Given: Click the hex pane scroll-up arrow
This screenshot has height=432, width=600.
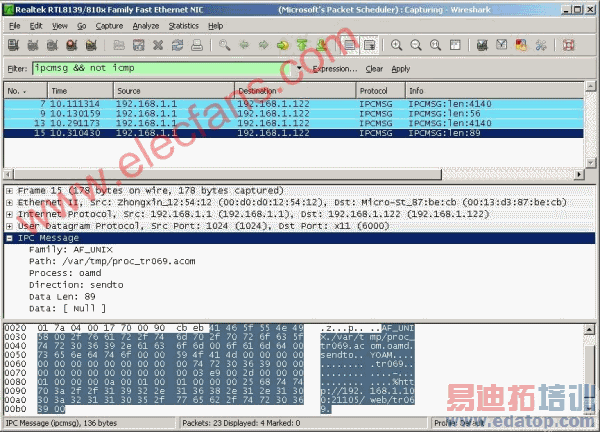Looking at the screenshot, I should 589,329.
